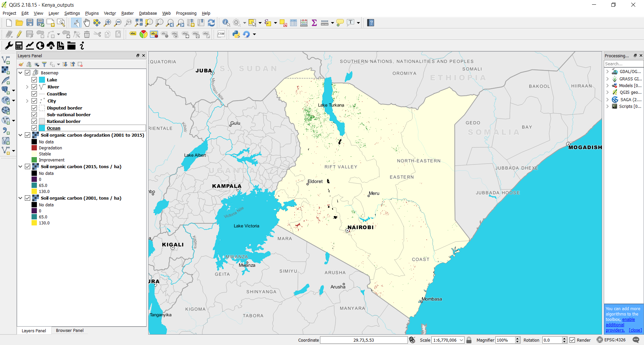Open the select features tool dropdown arrow

coord(260,23)
